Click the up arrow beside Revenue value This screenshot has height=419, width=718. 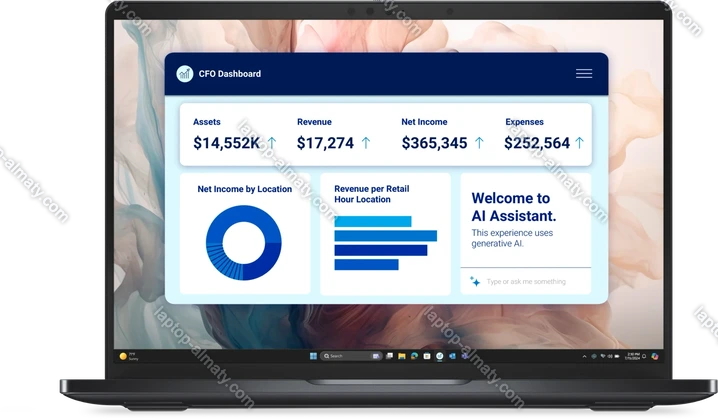point(365,143)
